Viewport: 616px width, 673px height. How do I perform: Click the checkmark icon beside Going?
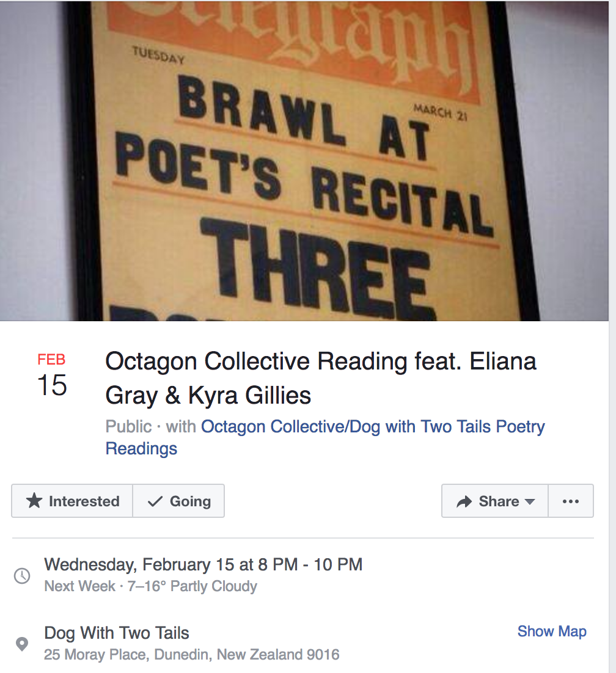point(155,501)
